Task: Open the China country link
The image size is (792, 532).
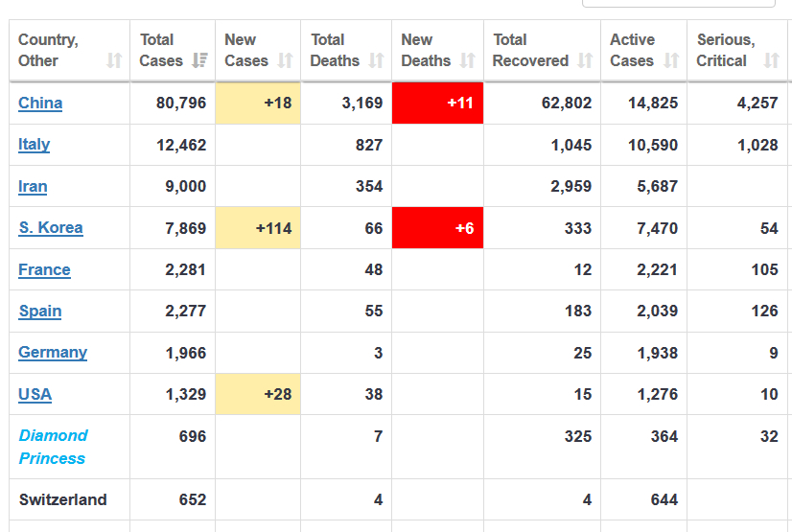Action: (40, 103)
